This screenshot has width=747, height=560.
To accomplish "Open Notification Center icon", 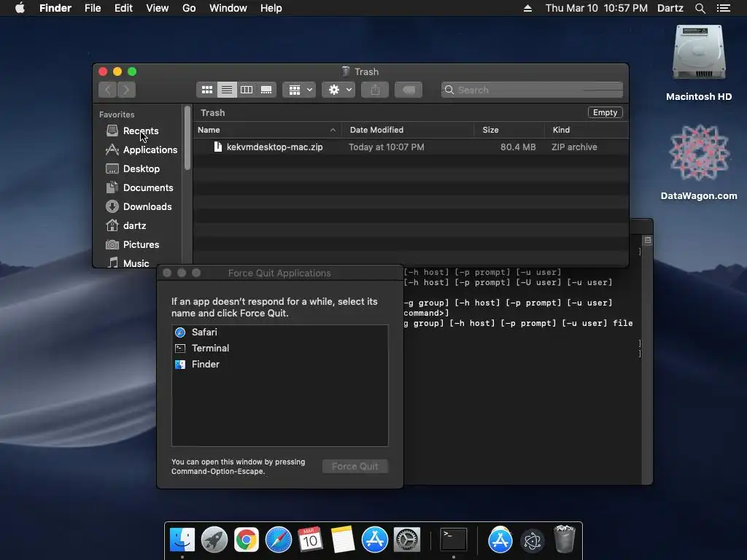I will 723,8.
